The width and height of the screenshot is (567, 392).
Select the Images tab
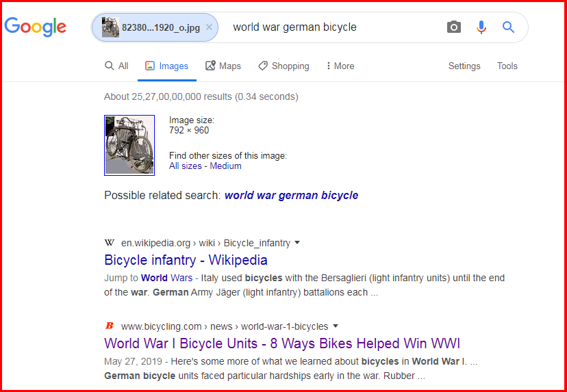166,66
